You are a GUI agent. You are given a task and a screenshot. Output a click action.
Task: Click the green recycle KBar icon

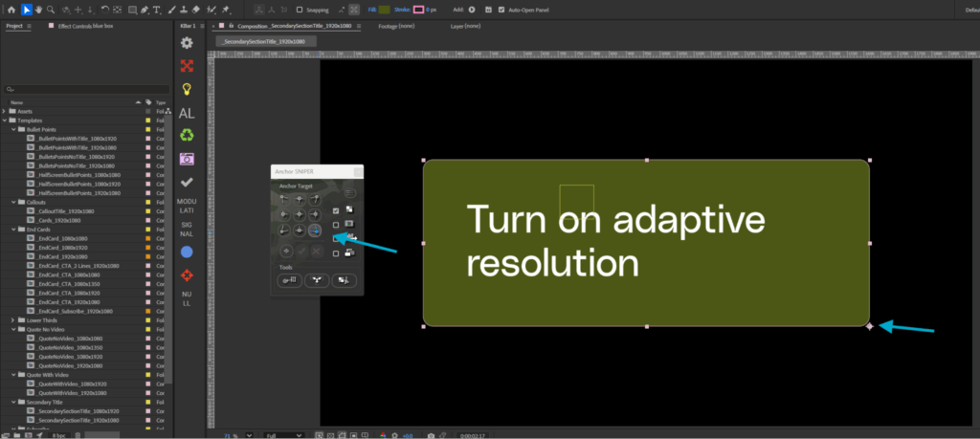tap(187, 135)
